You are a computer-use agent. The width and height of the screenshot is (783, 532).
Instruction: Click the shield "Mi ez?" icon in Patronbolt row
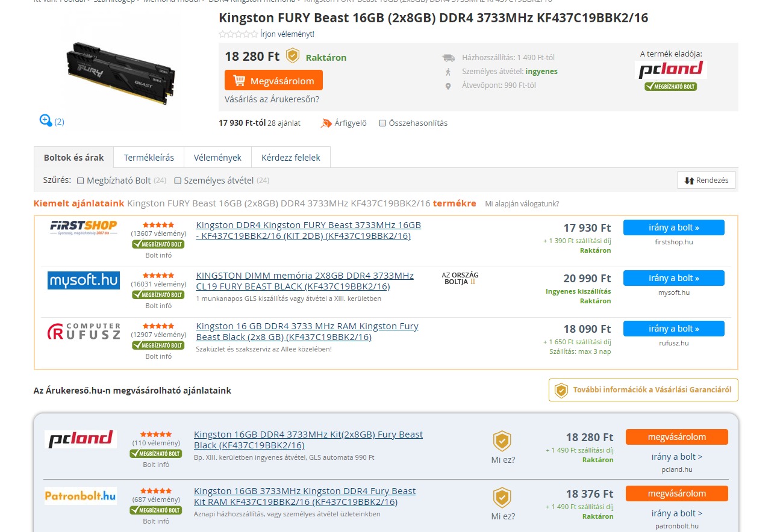point(502,498)
